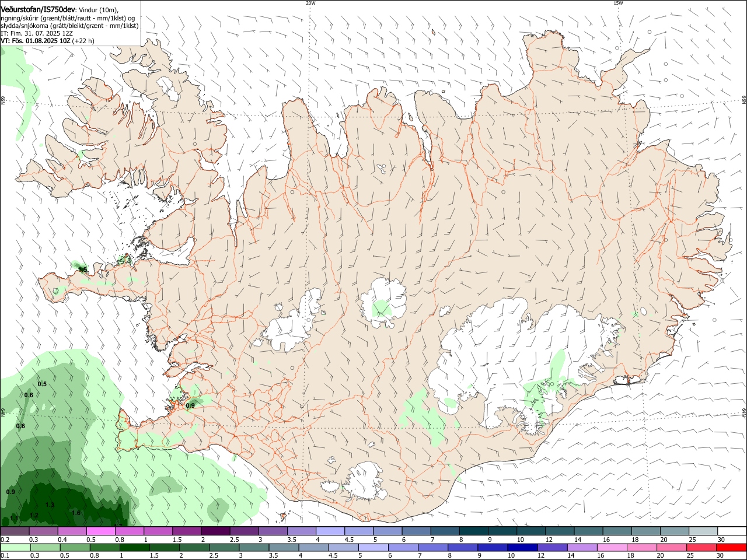The height and width of the screenshot is (560, 747).
Task: Click the '1.3' precipitation value on the map
Action: (x=50, y=505)
